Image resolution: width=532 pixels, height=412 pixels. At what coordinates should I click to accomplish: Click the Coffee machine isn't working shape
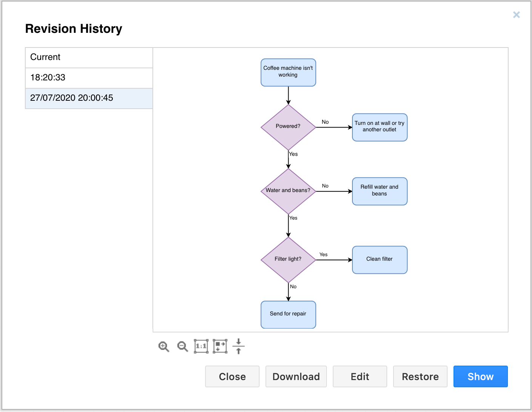point(288,72)
